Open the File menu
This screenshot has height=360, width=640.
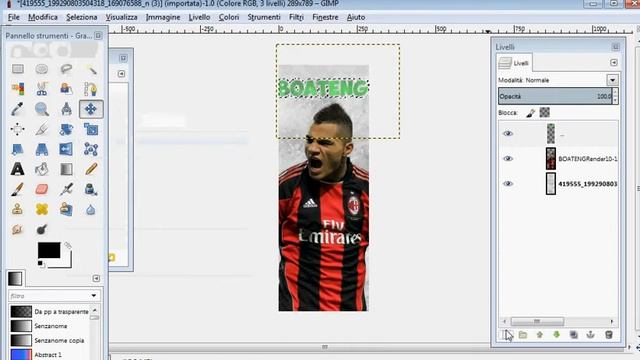tap(13, 17)
